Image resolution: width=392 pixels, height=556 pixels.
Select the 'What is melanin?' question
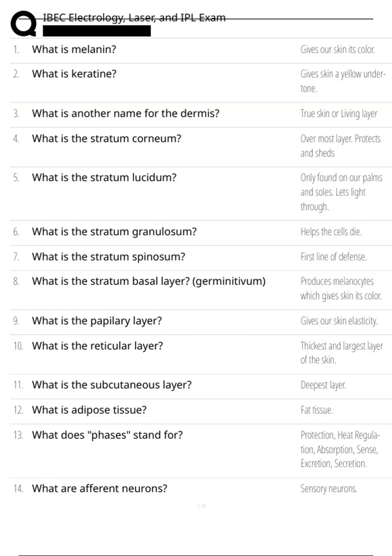point(74,49)
